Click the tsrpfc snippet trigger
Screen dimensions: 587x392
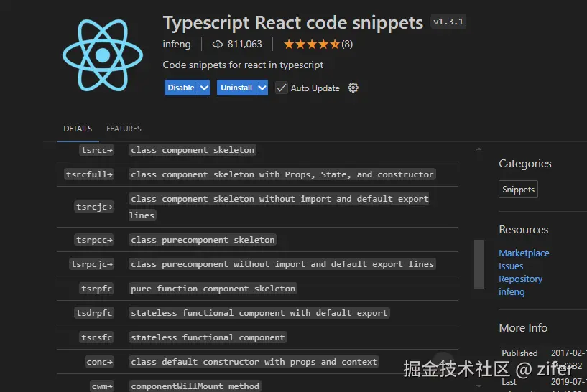tap(97, 289)
